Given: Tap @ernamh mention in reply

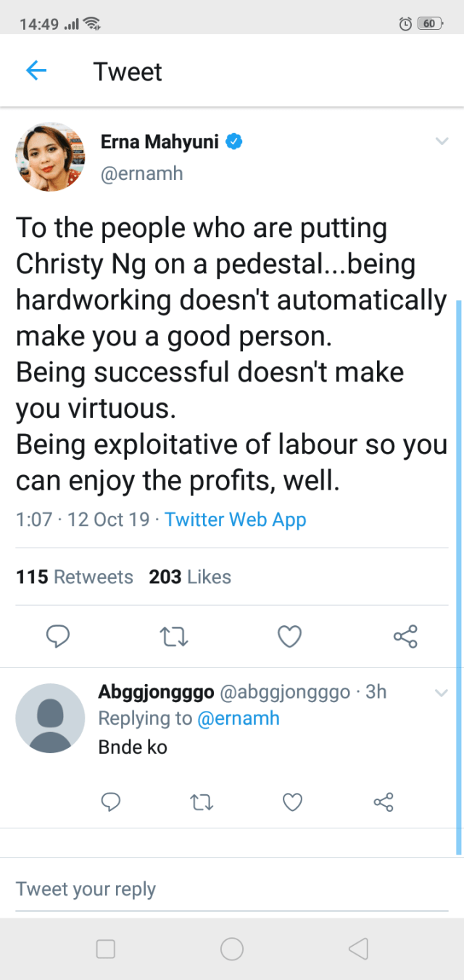Looking at the screenshot, I should pyautogui.click(x=237, y=718).
